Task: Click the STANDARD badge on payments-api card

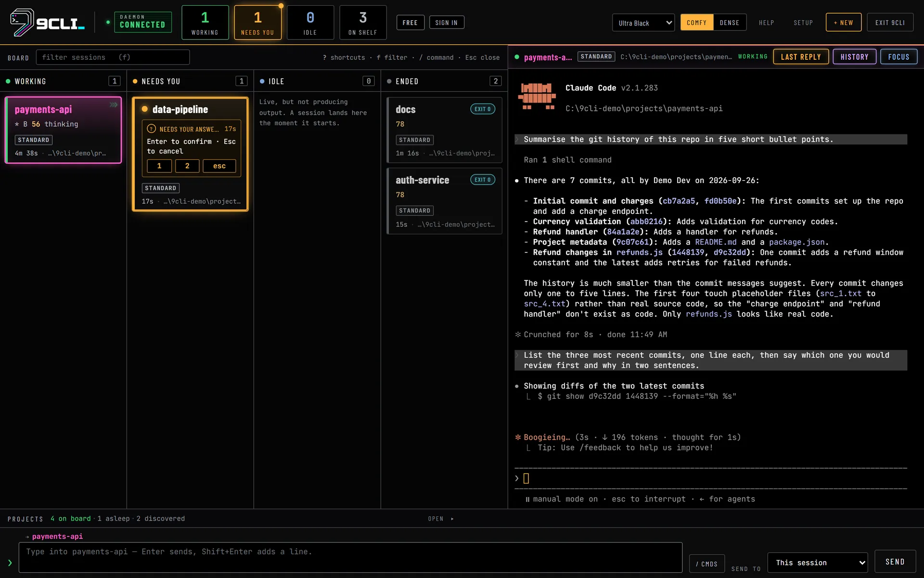Action: point(34,140)
